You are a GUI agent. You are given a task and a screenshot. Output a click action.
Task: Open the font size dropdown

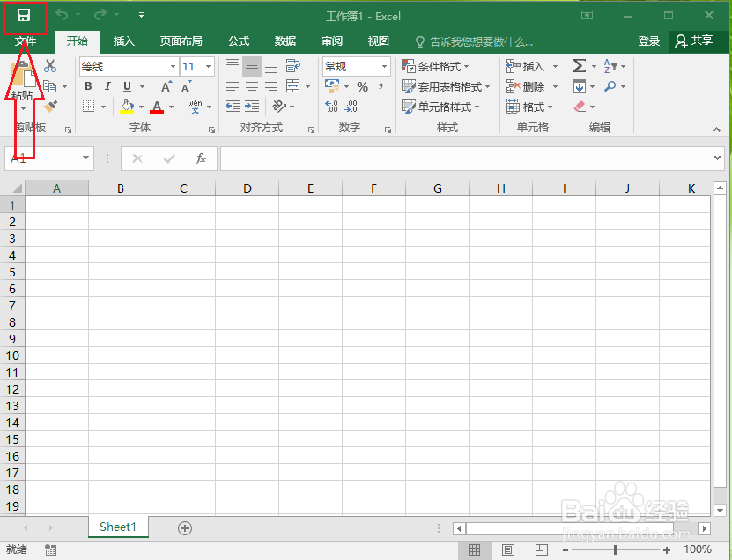coord(209,66)
